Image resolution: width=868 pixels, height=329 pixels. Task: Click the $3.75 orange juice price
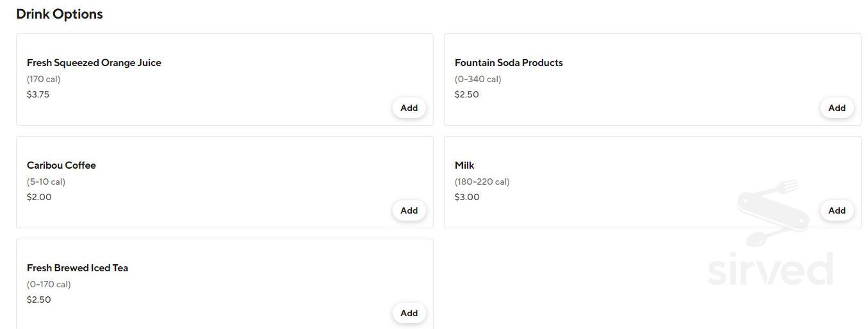38,94
